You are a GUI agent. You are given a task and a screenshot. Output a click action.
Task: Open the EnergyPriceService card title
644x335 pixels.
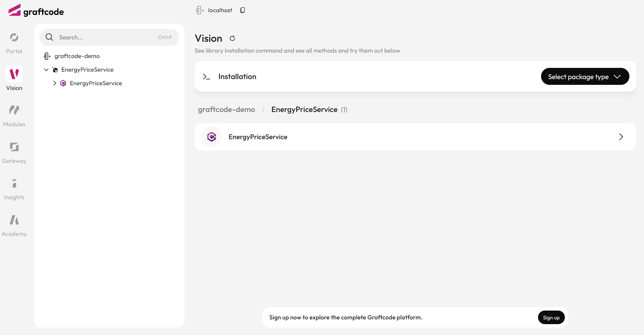point(258,137)
